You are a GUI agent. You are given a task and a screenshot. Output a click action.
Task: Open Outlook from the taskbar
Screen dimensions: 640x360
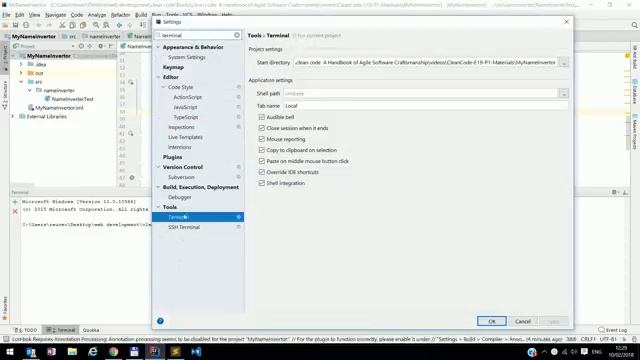31,351
